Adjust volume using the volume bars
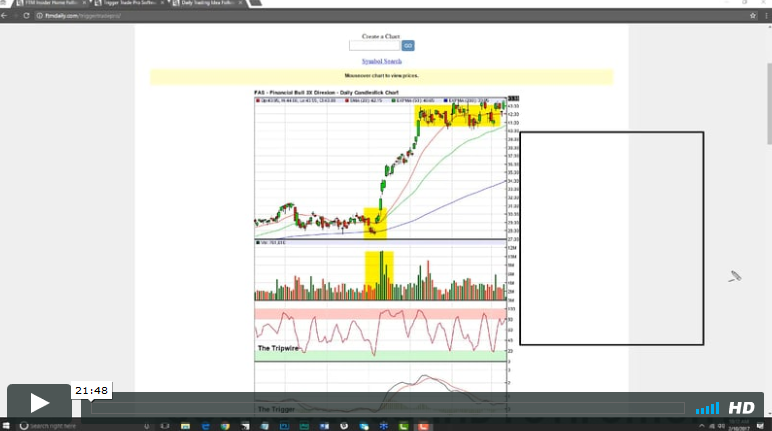The width and height of the screenshot is (772, 431). 707,408
